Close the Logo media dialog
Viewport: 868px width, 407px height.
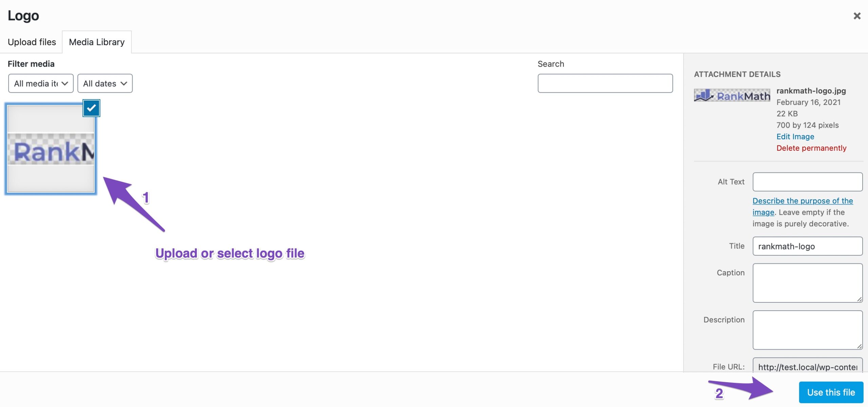coord(857,16)
